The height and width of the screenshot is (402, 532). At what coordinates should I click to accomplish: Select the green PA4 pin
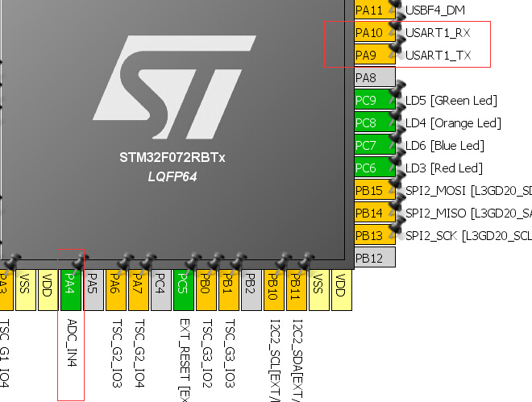(x=71, y=290)
